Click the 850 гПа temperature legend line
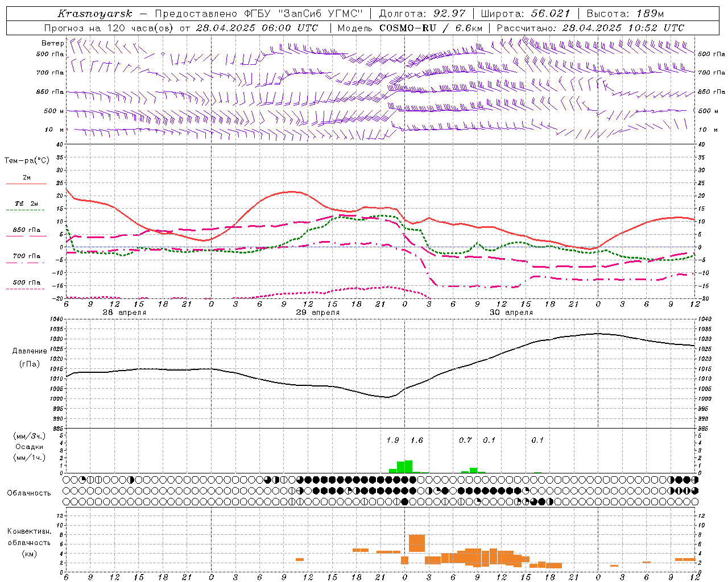The image size is (728, 582). pyautogui.click(x=26, y=236)
